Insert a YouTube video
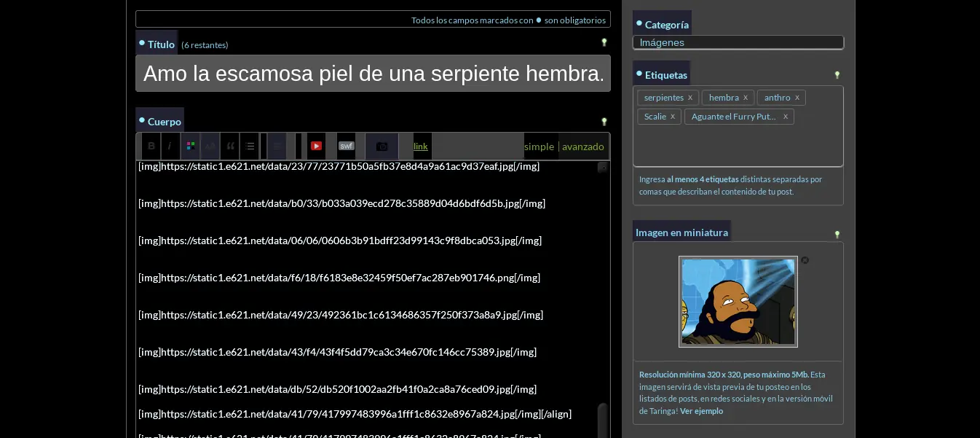The image size is (980, 438). [316, 146]
